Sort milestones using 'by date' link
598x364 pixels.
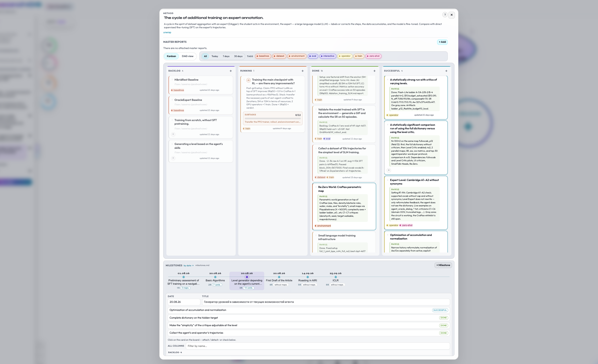point(189,265)
